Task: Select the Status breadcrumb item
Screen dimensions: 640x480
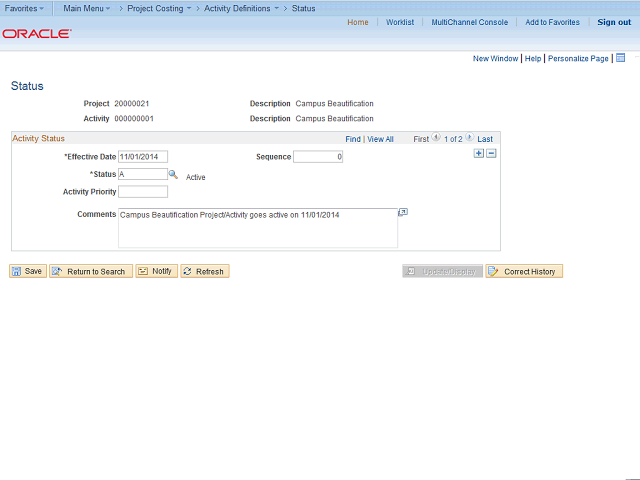Action: coord(303,8)
